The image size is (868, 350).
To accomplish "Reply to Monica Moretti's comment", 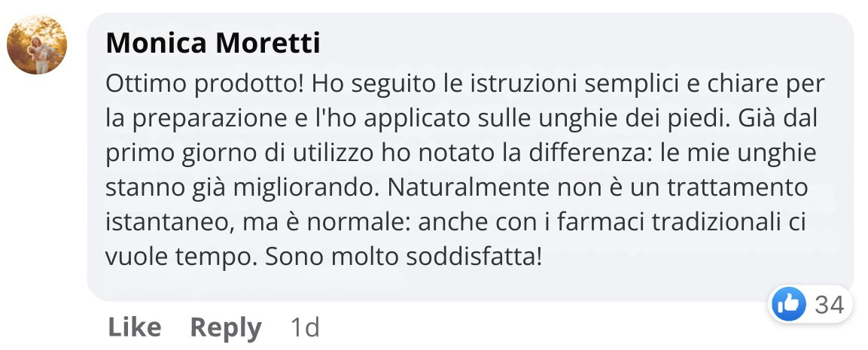I will tap(226, 328).
